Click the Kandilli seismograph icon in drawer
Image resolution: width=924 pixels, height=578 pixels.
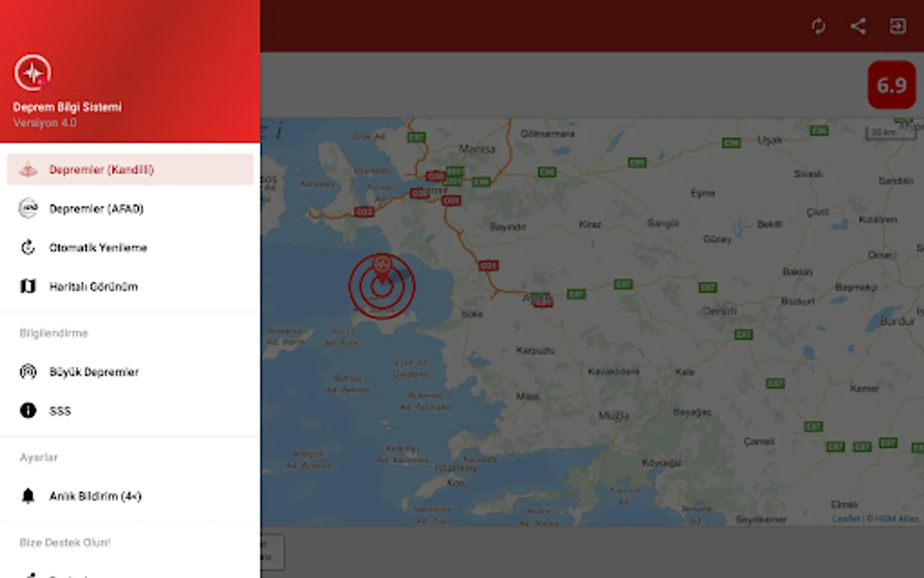(x=28, y=170)
